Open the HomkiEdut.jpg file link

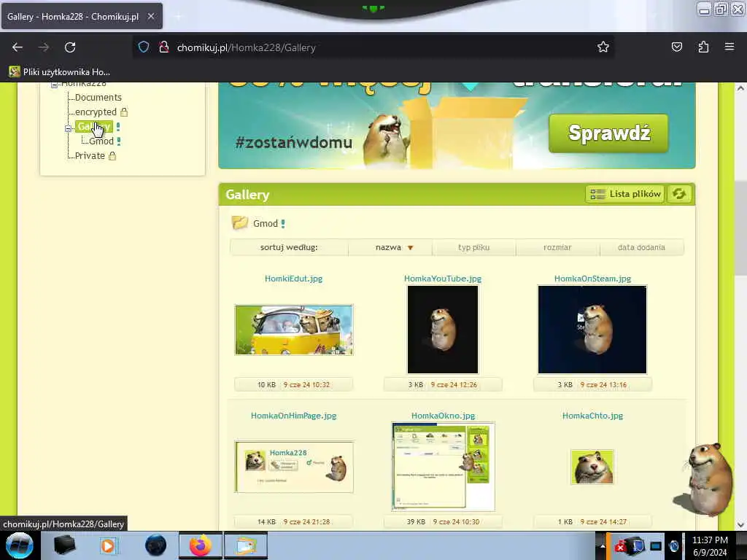[293, 279]
